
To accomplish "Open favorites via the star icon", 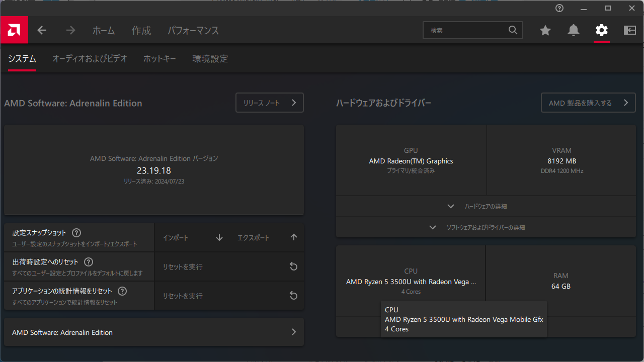I will (545, 31).
